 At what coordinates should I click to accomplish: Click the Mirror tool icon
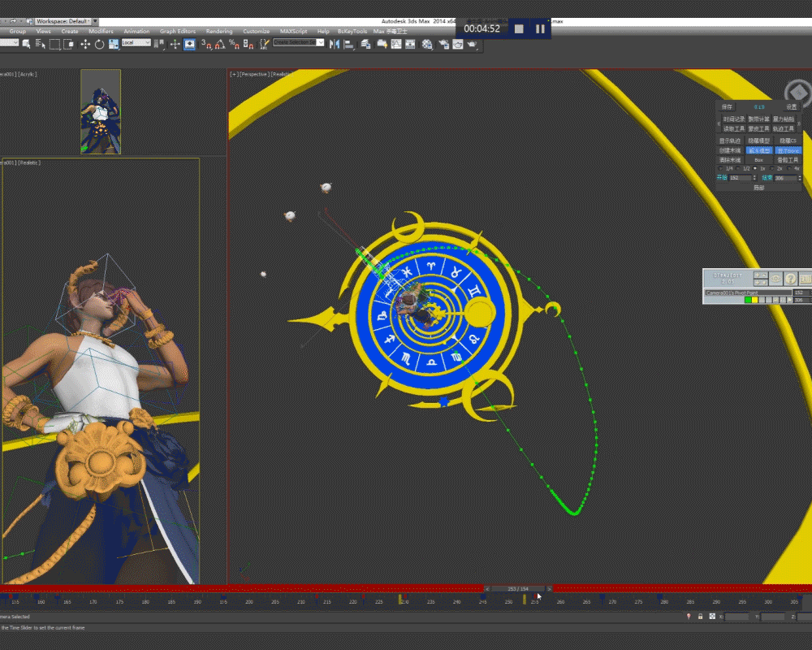tap(335, 45)
